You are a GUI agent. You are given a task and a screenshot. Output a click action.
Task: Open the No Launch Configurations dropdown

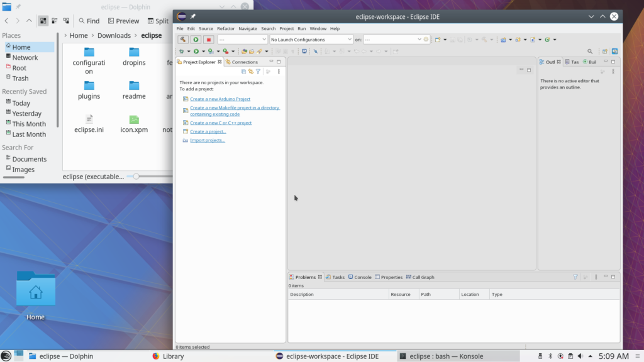coord(311,40)
